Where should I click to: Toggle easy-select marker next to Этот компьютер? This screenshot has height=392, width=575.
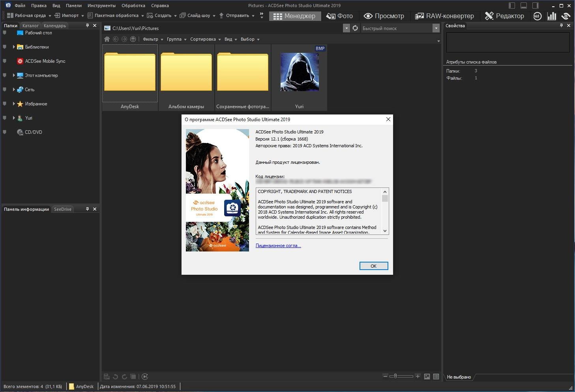[5, 75]
